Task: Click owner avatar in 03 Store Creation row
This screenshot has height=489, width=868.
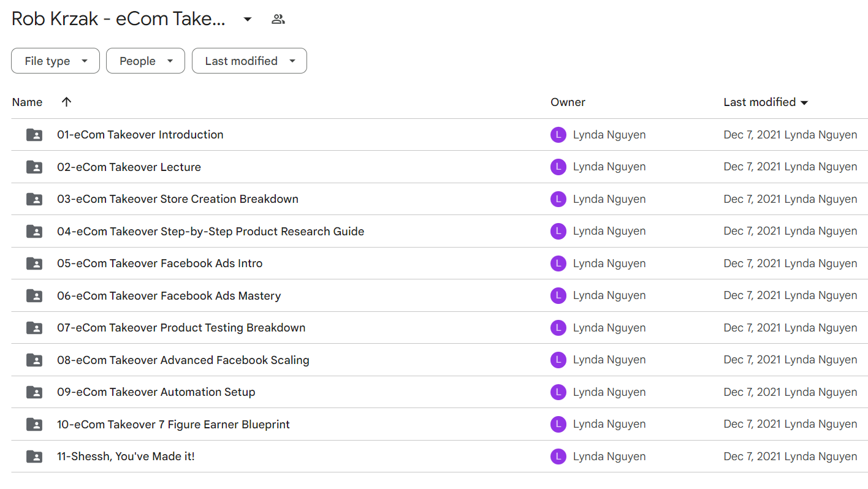Action: tap(558, 199)
